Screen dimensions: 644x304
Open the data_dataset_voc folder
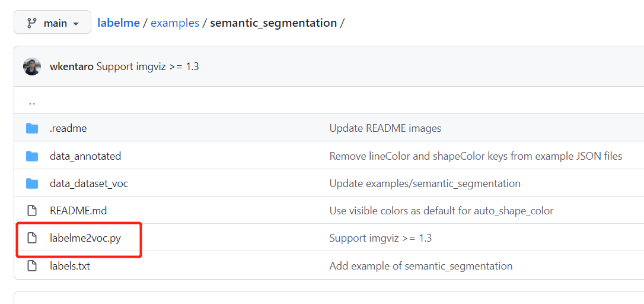[89, 183]
